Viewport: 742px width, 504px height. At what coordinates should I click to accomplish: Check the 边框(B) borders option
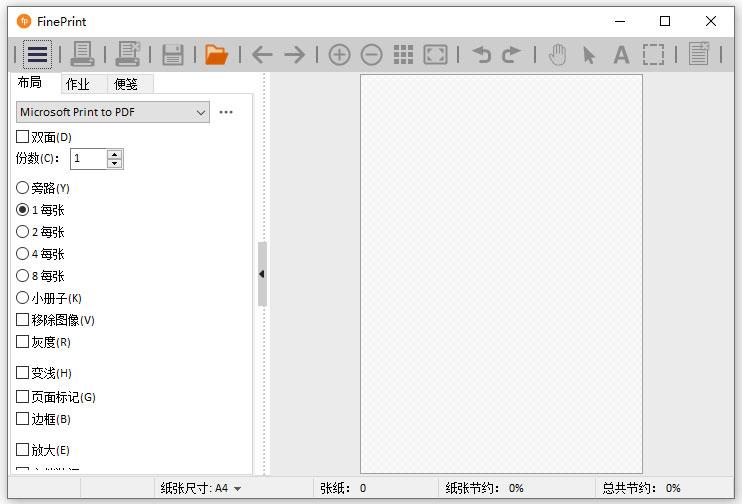[22, 419]
